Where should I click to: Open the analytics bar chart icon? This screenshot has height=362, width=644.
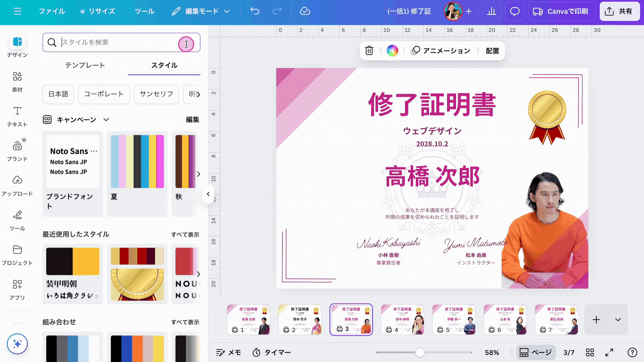click(491, 11)
